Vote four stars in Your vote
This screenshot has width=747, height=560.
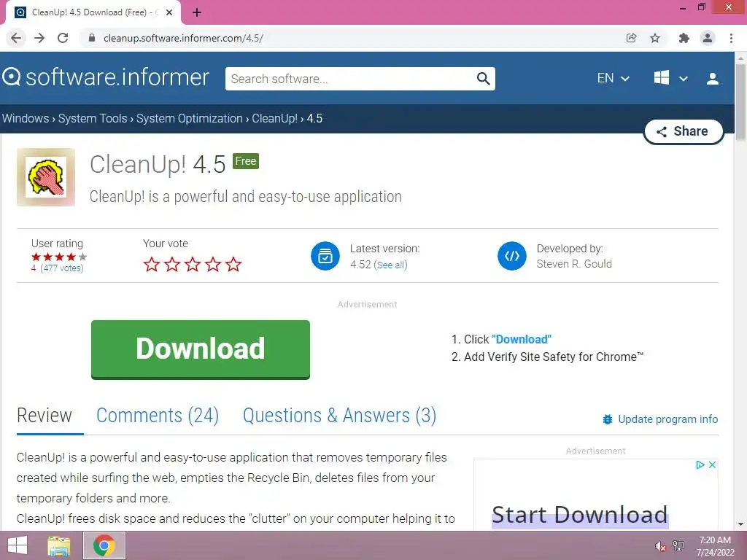click(213, 264)
